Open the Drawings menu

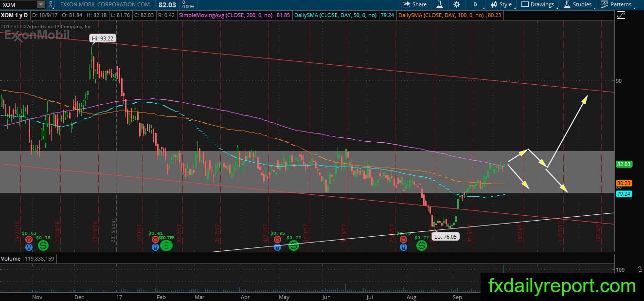point(538,4)
